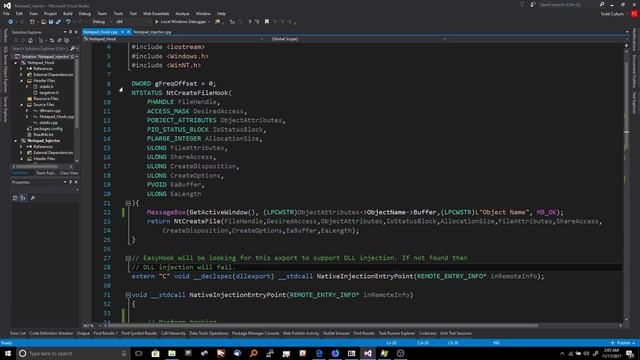Viewport: 640px width, 360px height.
Task: Open the Tools menu
Action: pyautogui.click(x=118, y=14)
